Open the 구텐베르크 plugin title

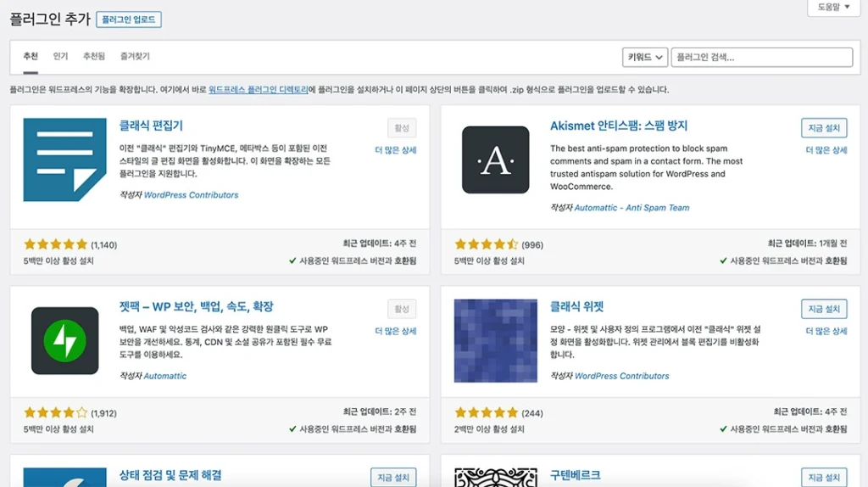(576, 475)
